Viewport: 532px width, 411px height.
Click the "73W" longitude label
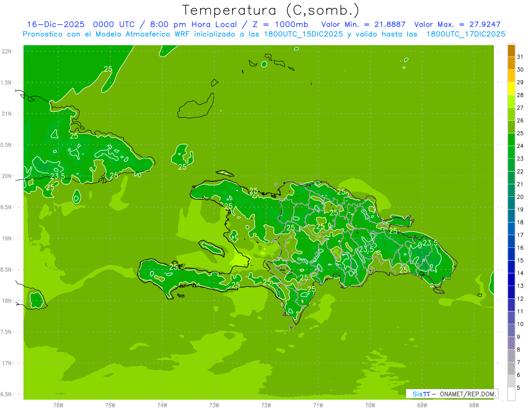[x=214, y=405]
